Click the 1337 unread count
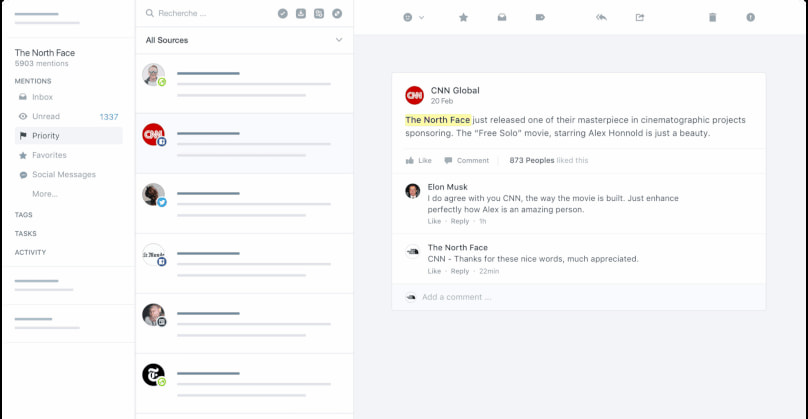 tap(109, 117)
